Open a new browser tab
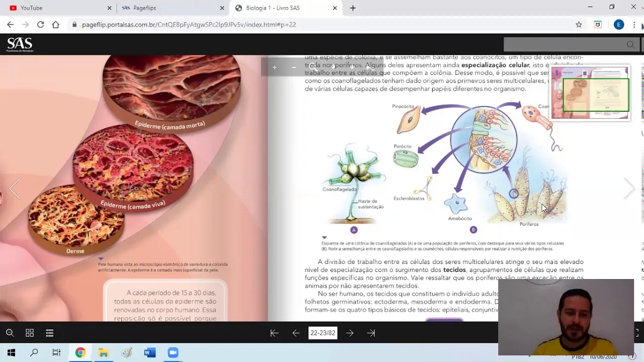 pos(353,8)
